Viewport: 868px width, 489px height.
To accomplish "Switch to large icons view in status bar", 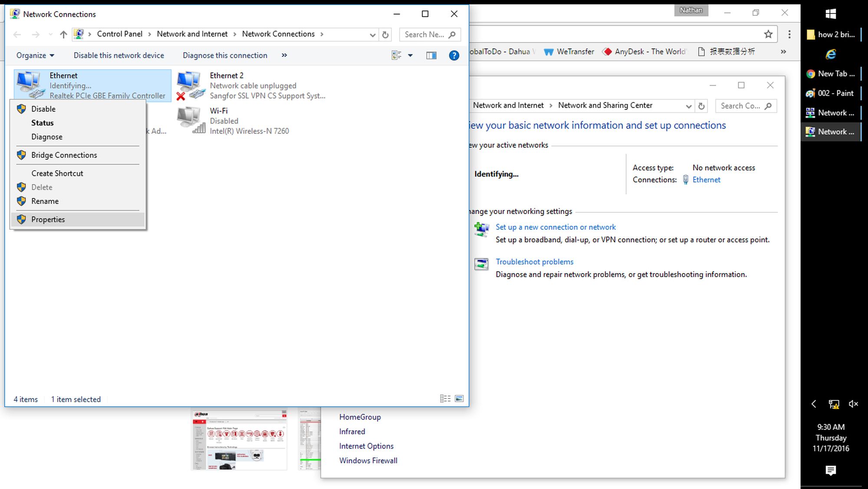I will point(459,399).
